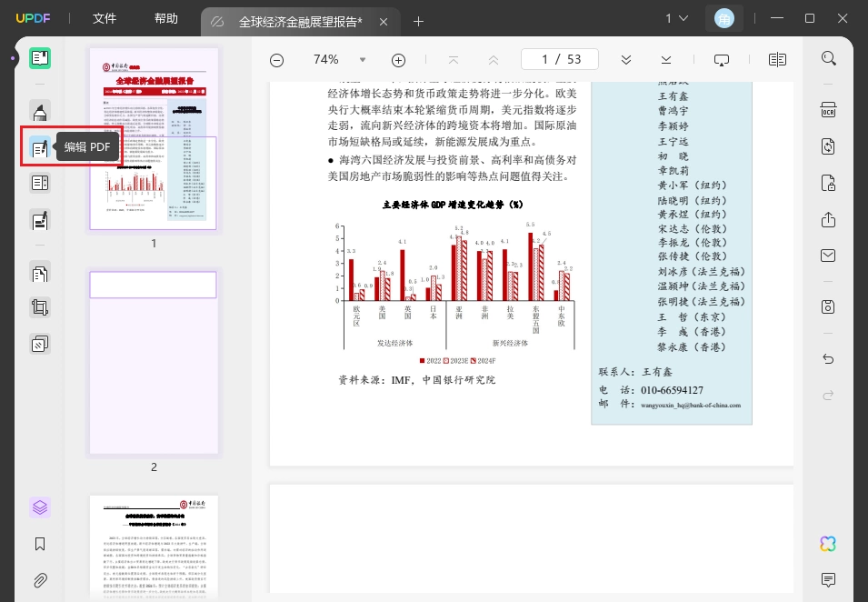The image size is (868, 602).
Task: Open the Fill & Sign tool
Action: coord(40,220)
